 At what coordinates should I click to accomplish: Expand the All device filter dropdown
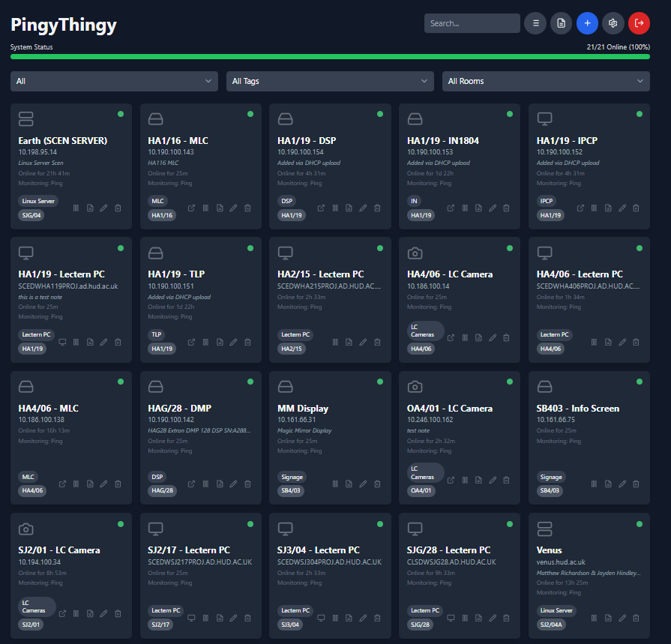click(x=114, y=81)
